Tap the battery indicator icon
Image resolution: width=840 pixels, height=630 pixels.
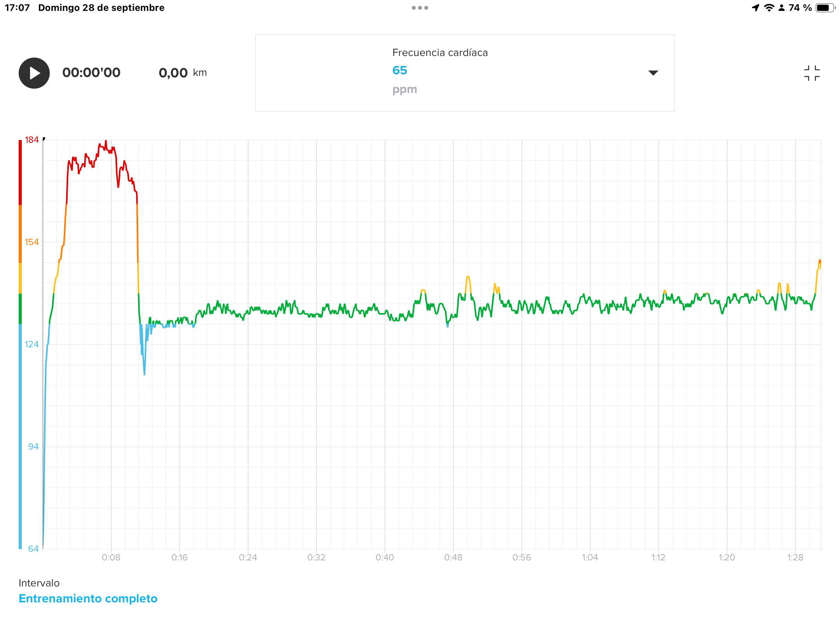pos(825,8)
